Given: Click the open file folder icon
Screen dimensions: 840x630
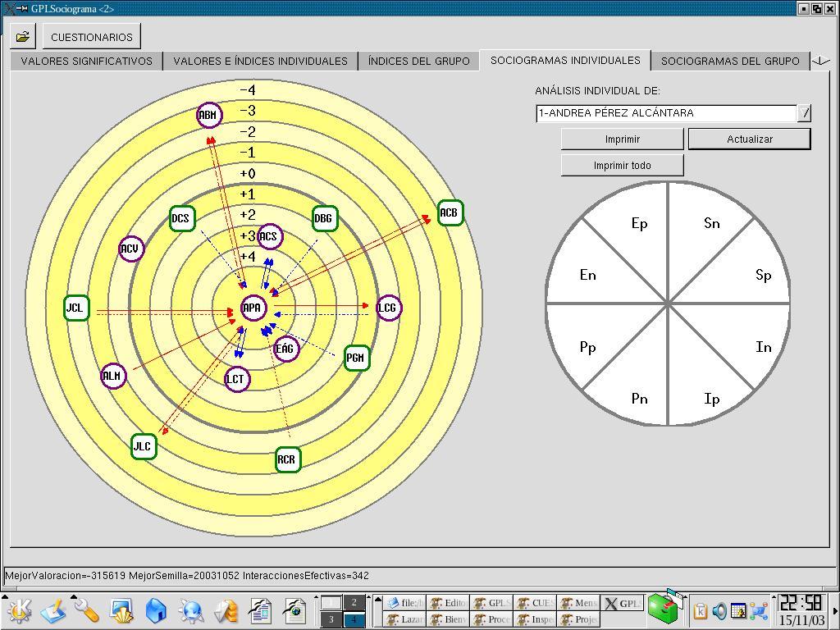Looking at the screenshot, I should [23, 37].
